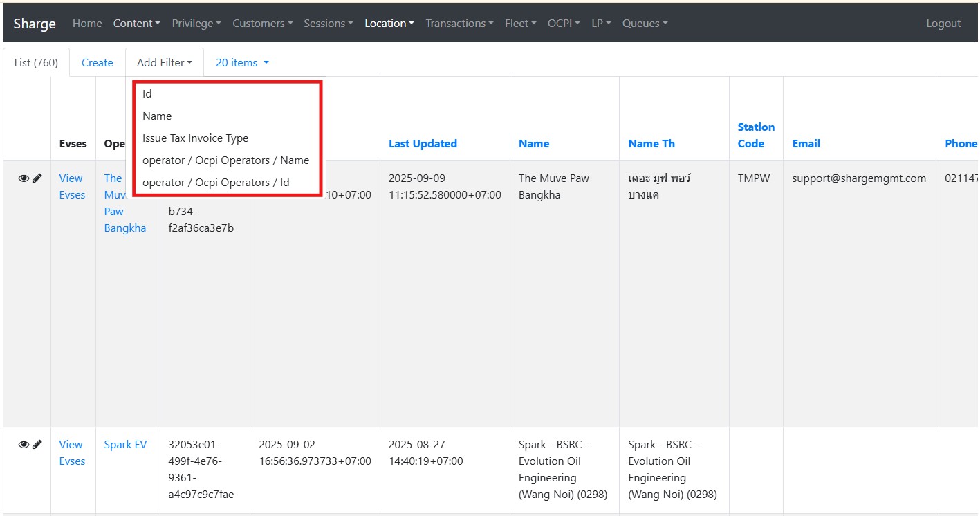Click the pencil edit icon for Muve Paw row
The image size is (980, 516).
coord(37,178)
